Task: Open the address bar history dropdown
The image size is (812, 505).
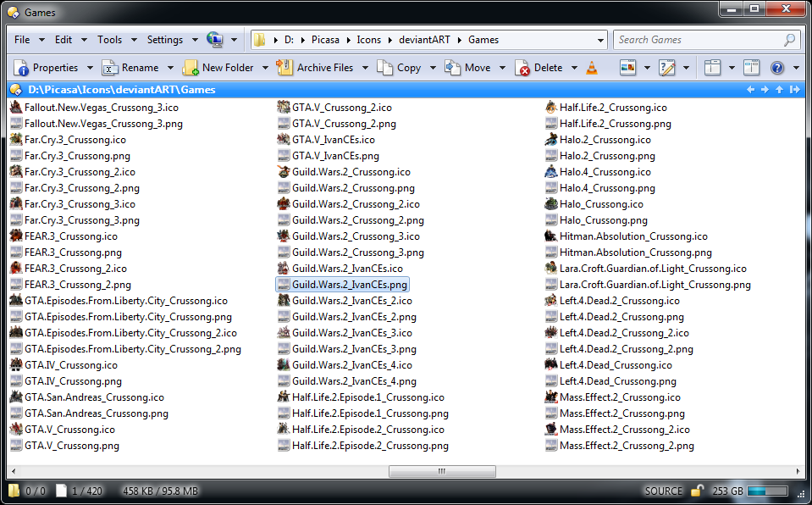Action: click(x=600, y=40)
